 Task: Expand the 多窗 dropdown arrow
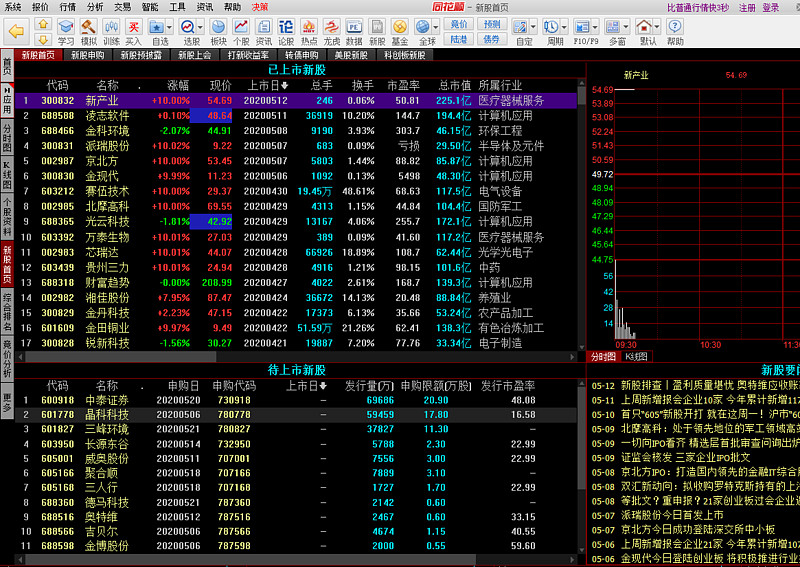[x=627, y=27]
